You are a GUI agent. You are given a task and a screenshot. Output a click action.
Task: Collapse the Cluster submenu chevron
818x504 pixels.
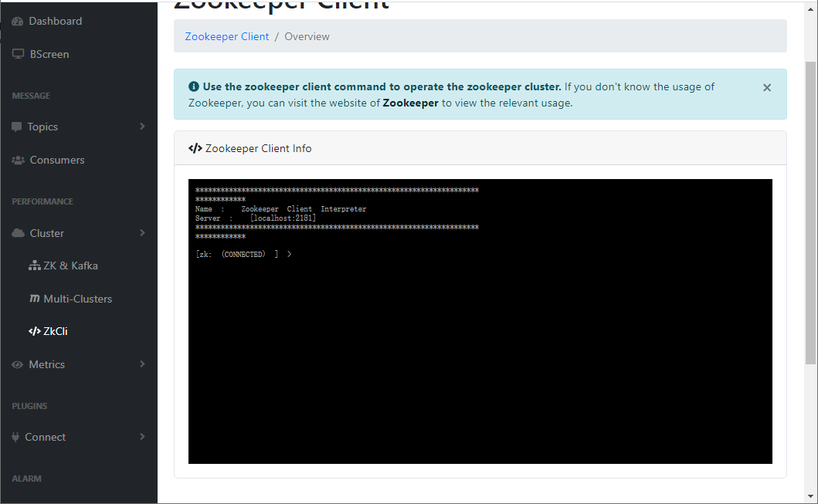tap(142, 233)
